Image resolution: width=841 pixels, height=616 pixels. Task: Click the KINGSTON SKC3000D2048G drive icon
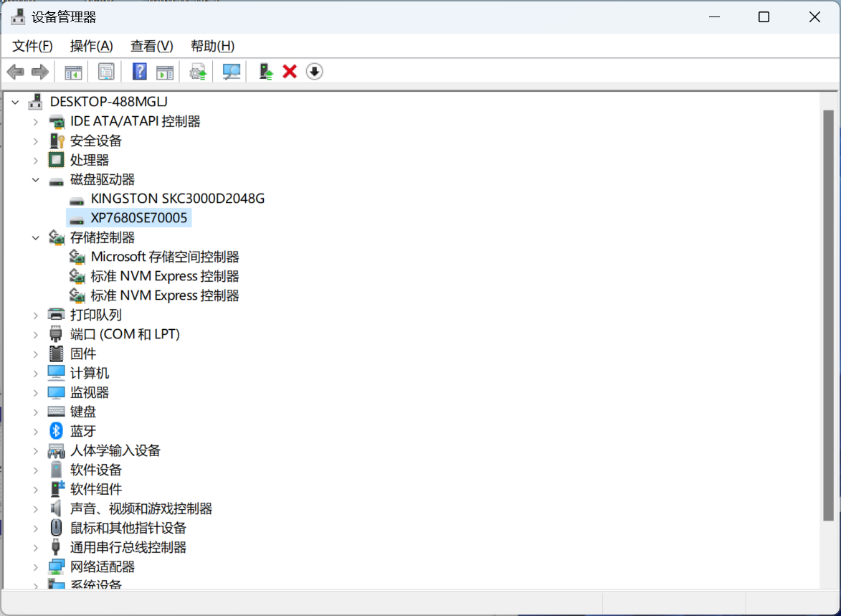pyautogui.click(x=77, y=201)
